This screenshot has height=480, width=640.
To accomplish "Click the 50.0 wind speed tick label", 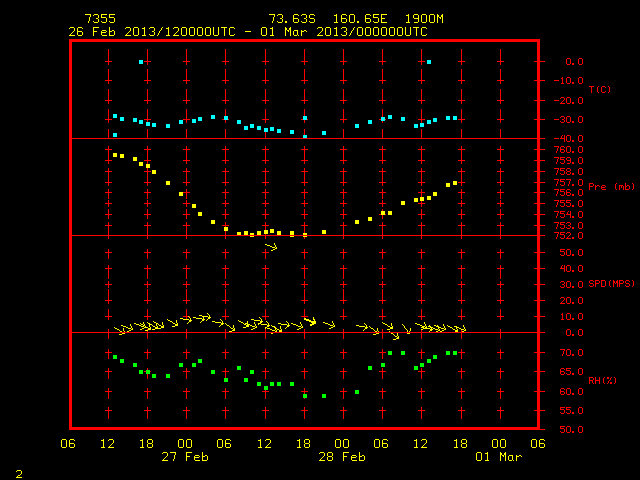I will [x=571, y=253].
